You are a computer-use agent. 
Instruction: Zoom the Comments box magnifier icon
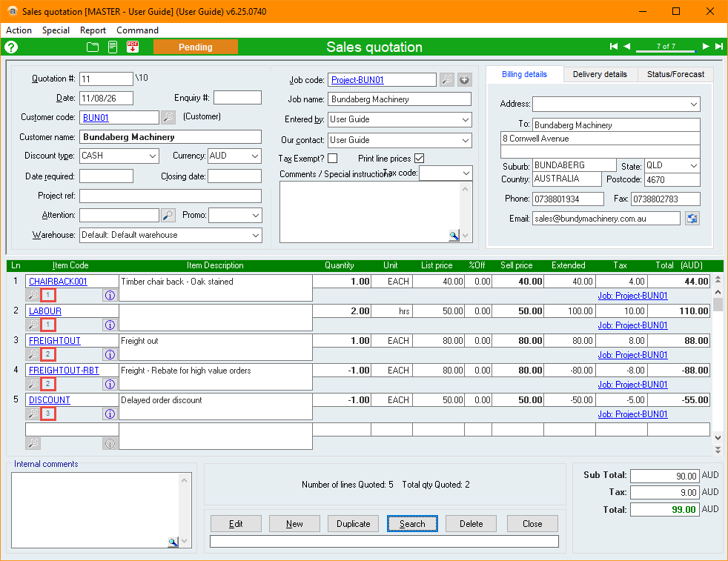point(454,236)
